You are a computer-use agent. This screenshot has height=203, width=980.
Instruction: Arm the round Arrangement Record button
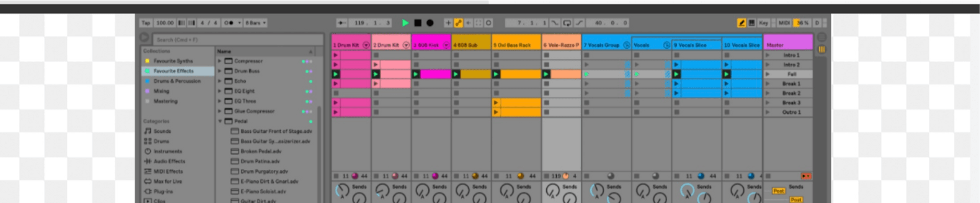[x=430, y=23]
